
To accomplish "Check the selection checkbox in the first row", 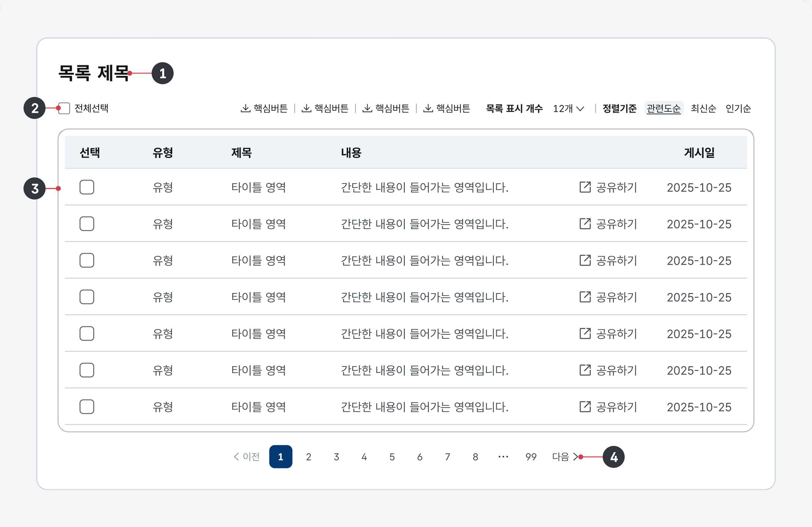I will pos(86,187).
